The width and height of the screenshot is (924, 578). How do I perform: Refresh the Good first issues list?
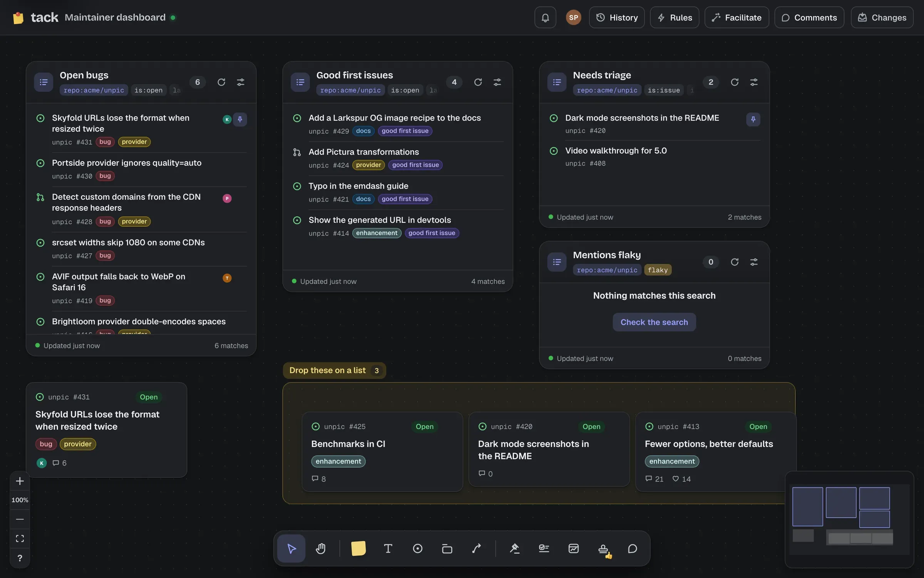click(x=478, y=82)
